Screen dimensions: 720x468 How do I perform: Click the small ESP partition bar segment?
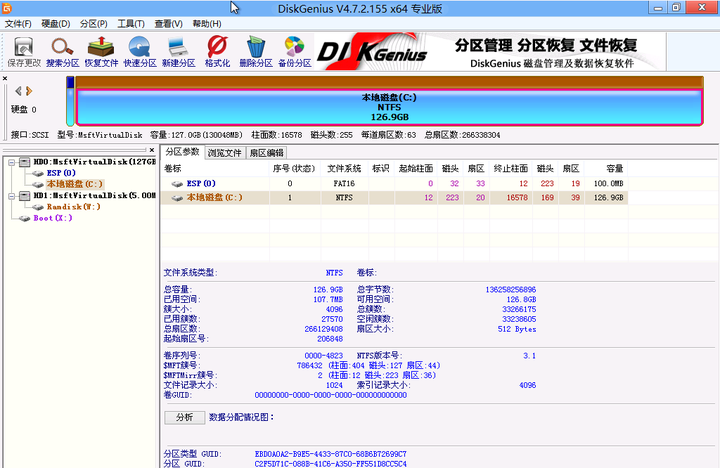click(70, 101)
